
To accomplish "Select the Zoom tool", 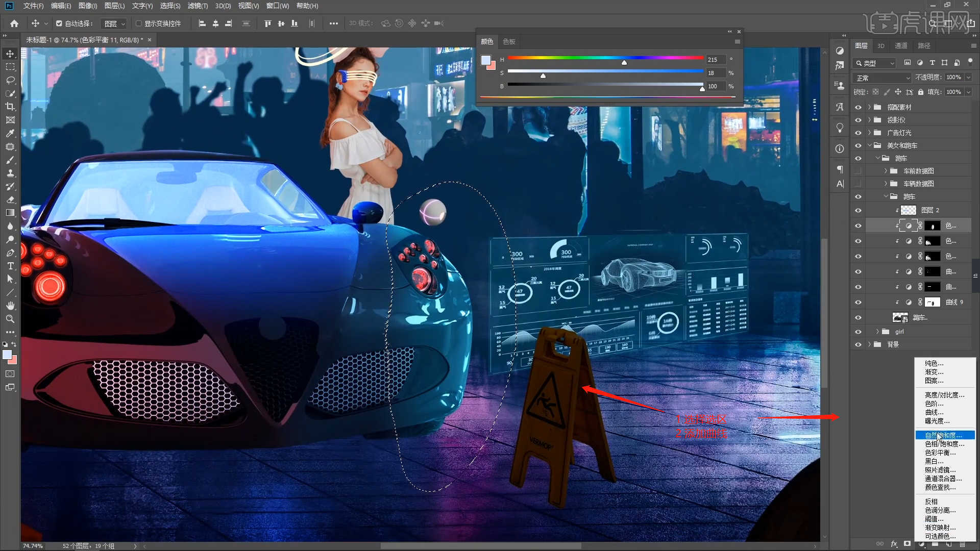I will click(x=10, y=319).
